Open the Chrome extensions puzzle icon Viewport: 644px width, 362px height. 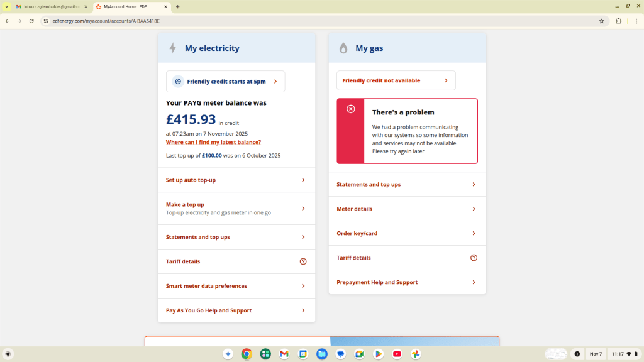point(618,21)
